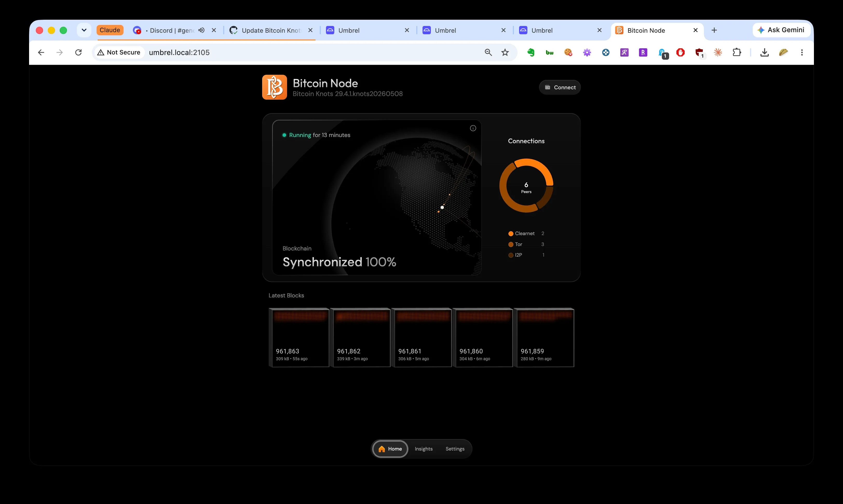Open the Connect wallet button
The height and width of the screenshot is (504, 843).
coord(560,87)
